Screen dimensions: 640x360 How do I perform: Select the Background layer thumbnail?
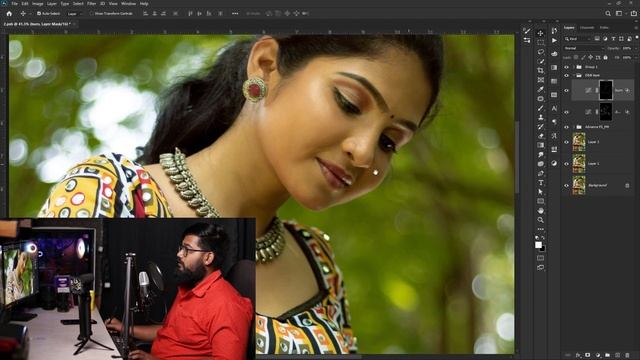[x=579, y=185]
